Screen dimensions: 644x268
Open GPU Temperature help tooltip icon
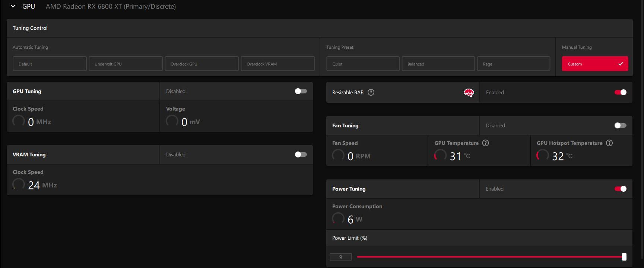tap(485, 143)
